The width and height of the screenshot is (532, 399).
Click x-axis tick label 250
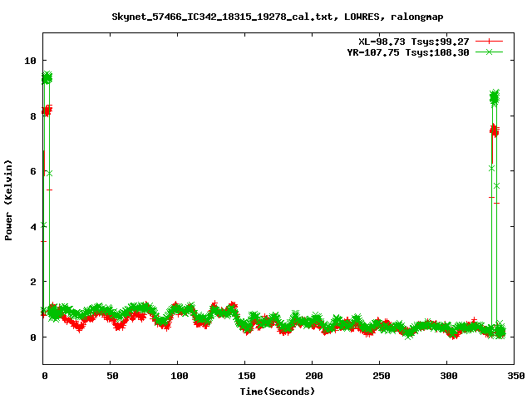(382, 376)
